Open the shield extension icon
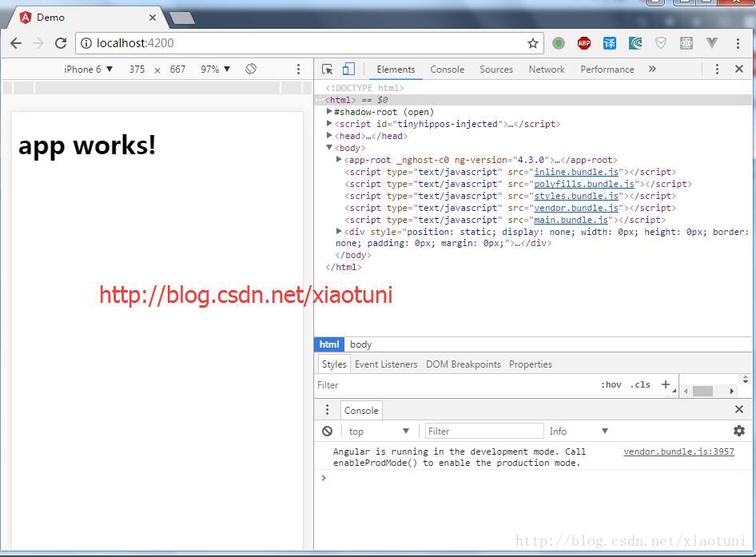 661,43
